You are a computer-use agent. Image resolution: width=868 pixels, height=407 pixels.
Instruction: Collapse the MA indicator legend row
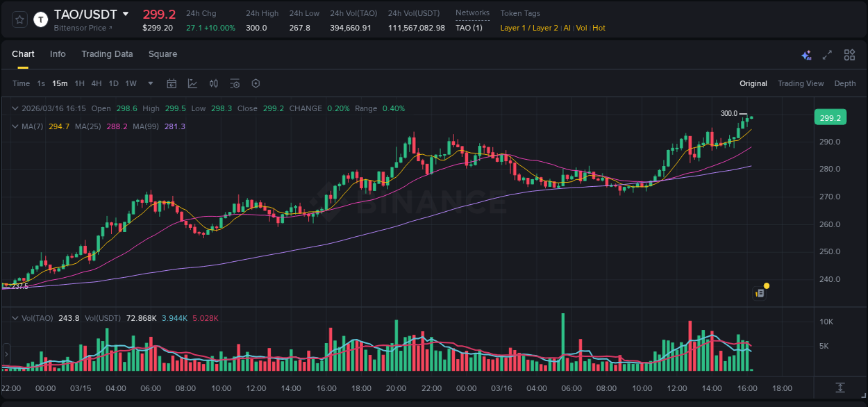(15, 126)
